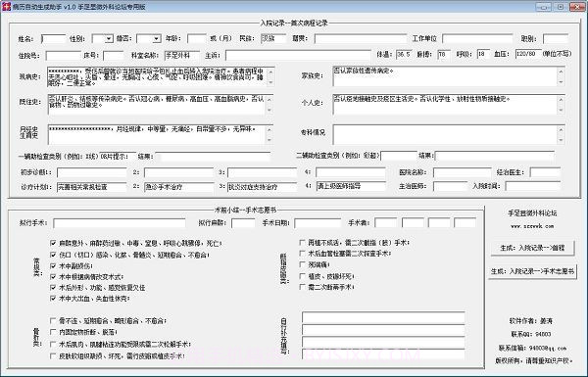
Task: Click the 初步诊断 3 input field
Action: (262, 172)
